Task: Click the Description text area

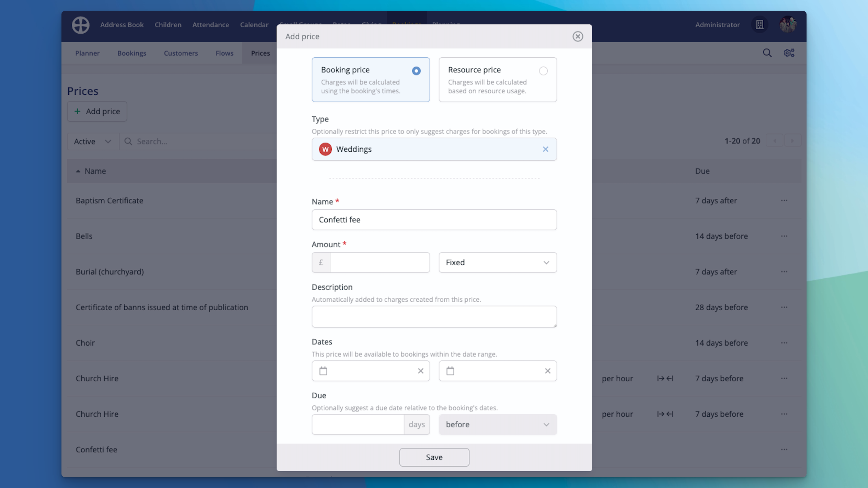Action: [x=434, y=317]
